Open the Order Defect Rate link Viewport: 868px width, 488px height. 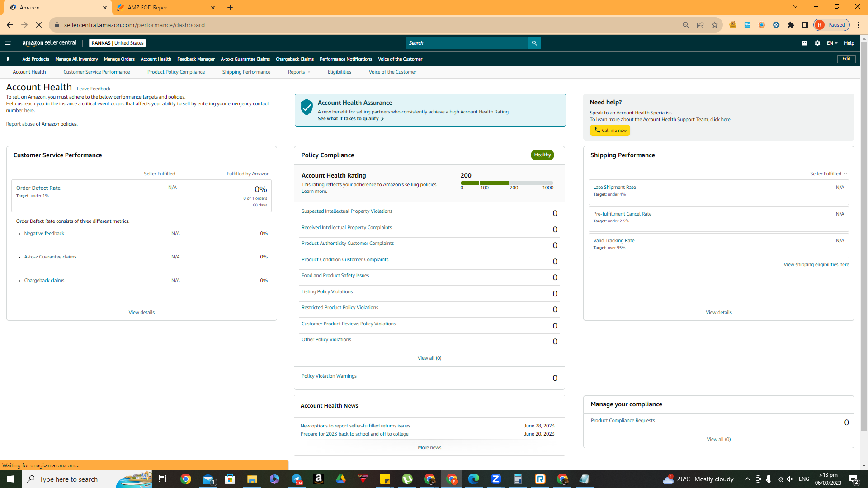[x=38, y=188]
